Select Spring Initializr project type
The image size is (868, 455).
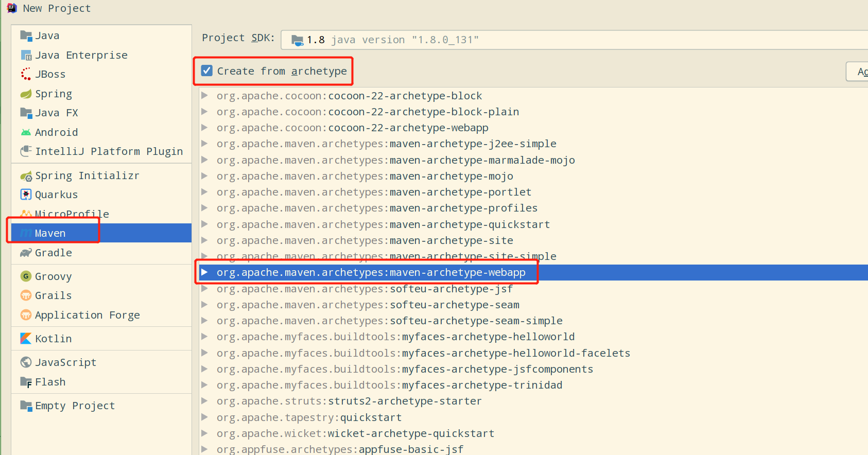point(101,176)
